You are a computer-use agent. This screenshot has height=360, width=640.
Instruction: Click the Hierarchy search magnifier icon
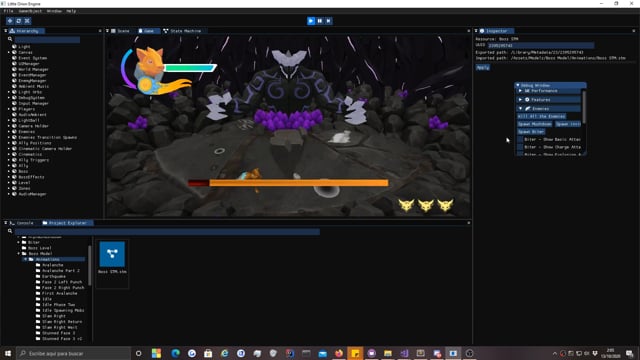[x=10, y=39]
